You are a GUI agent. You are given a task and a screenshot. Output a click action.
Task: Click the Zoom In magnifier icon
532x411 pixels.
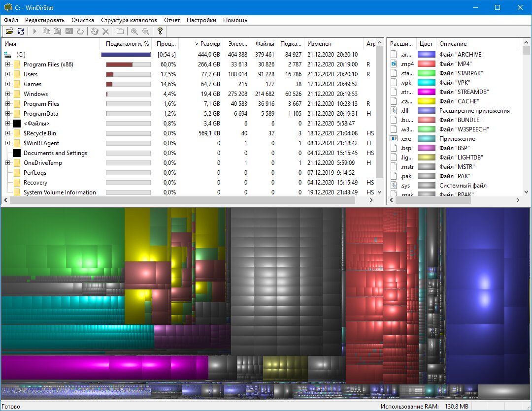[x=134, y=31]
